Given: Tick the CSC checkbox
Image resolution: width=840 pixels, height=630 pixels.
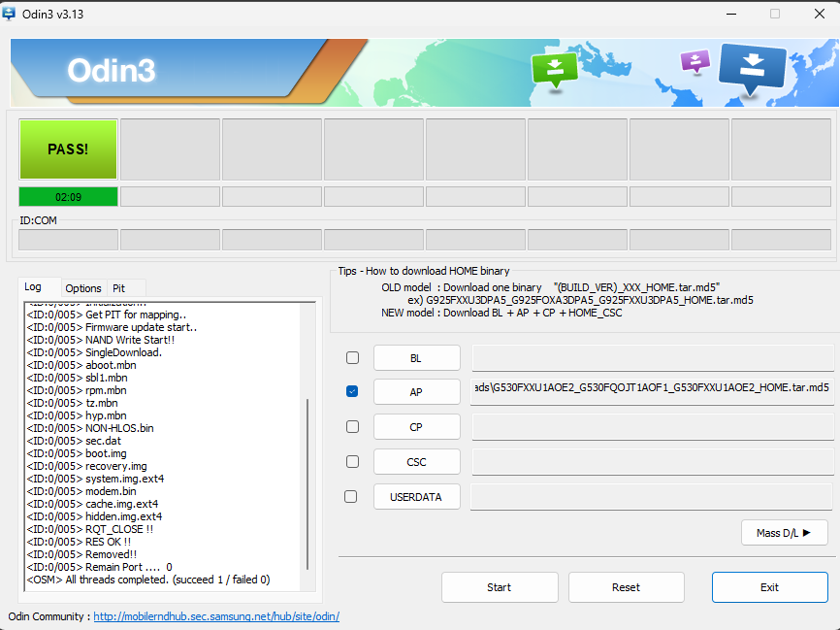Looking at the screenshot, I should pyautogui.click(x=352, y=462).
